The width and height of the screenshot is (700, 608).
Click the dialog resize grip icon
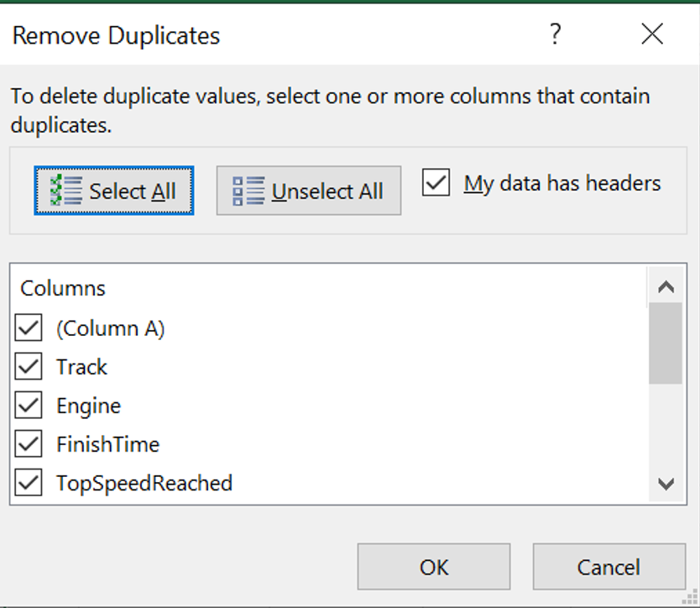(691, 598)
